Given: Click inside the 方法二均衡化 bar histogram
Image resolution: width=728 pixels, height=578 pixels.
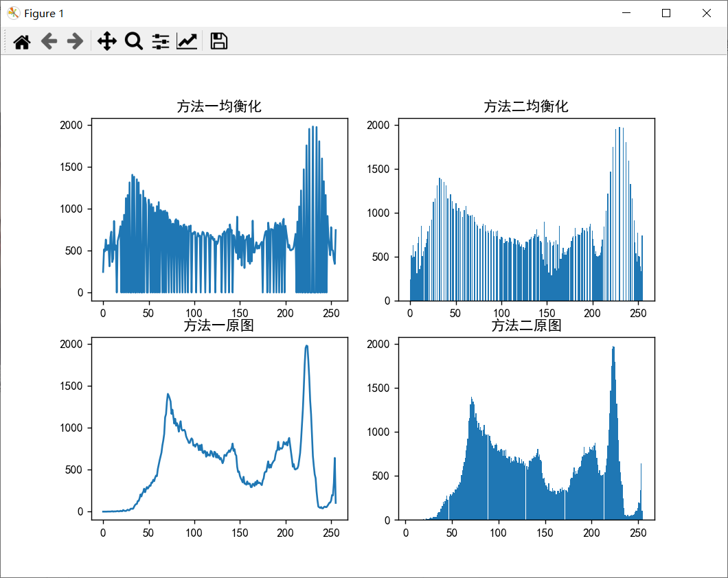Looking at the screenshot, I should (x=527, y=209).
